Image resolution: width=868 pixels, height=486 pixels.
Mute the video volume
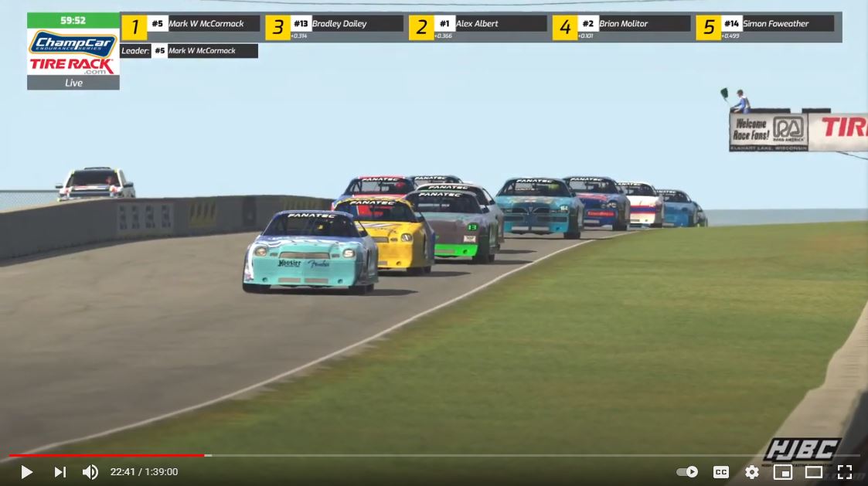click(90, 472)
